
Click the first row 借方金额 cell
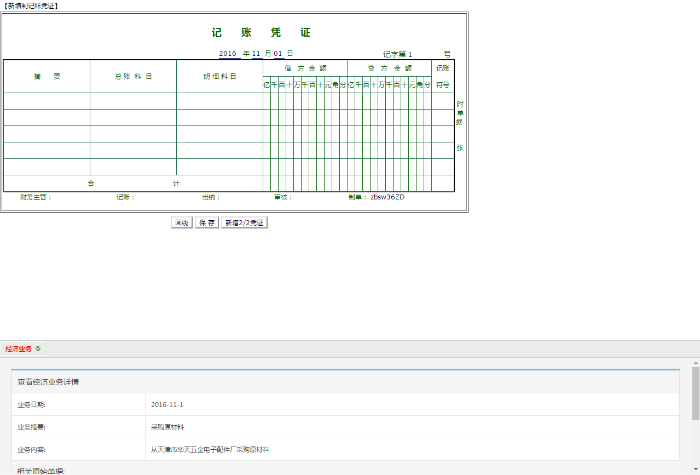305,101
